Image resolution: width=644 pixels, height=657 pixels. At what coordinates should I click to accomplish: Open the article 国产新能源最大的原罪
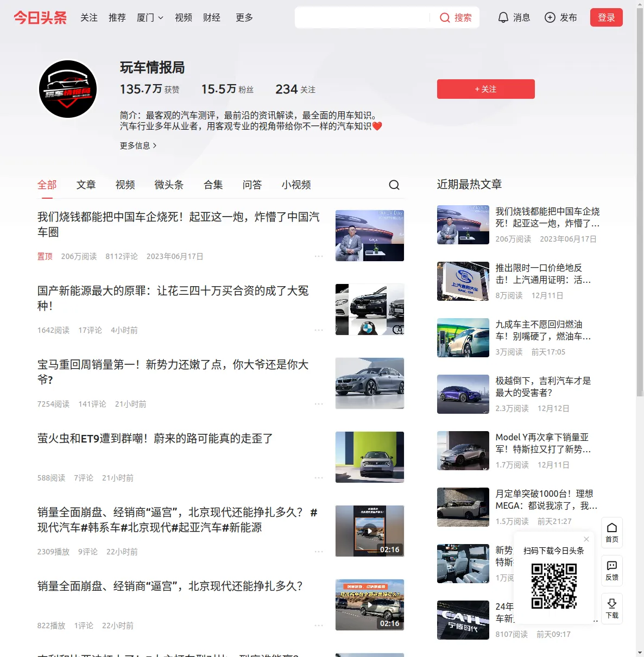[x=173, y=298]
